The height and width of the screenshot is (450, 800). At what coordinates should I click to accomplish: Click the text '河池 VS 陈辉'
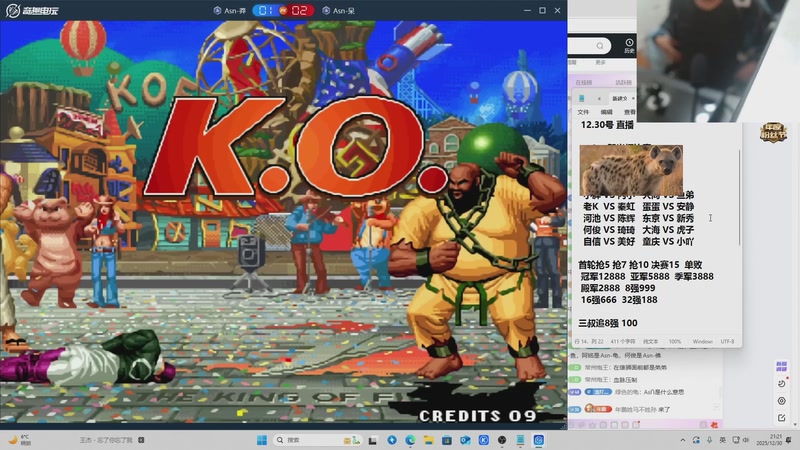(x=609, y=218)
